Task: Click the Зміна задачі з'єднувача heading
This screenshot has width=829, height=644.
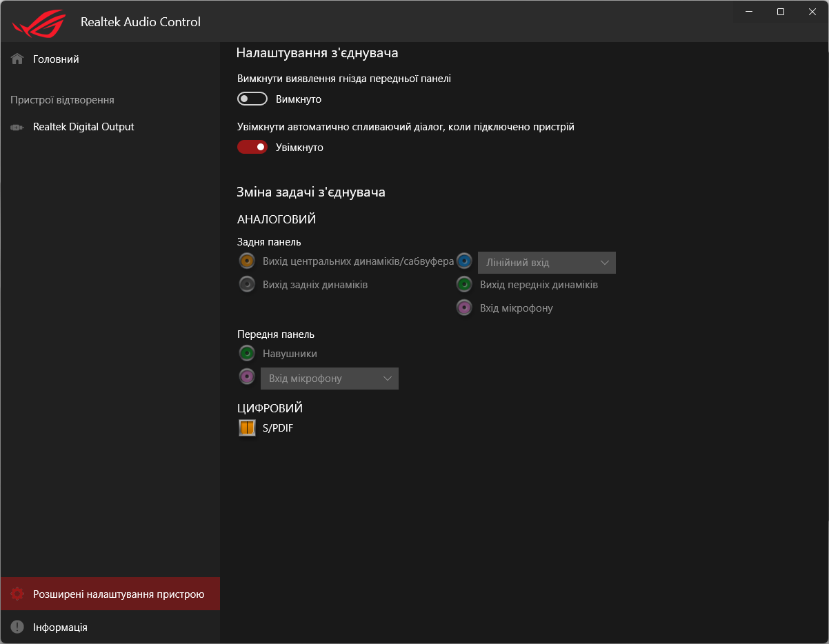Action: (311, 192)
